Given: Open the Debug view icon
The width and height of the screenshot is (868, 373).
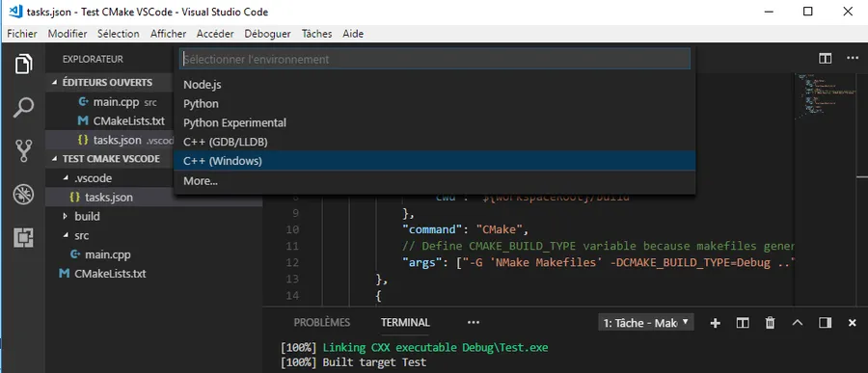Looking at the screenshot, I should click(23, 195).
